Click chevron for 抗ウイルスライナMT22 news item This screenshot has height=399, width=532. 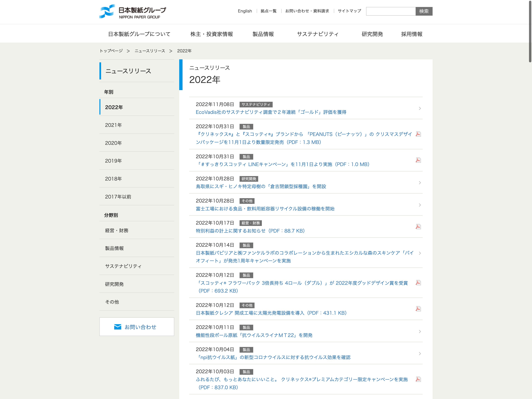click(x=420, y=331)
